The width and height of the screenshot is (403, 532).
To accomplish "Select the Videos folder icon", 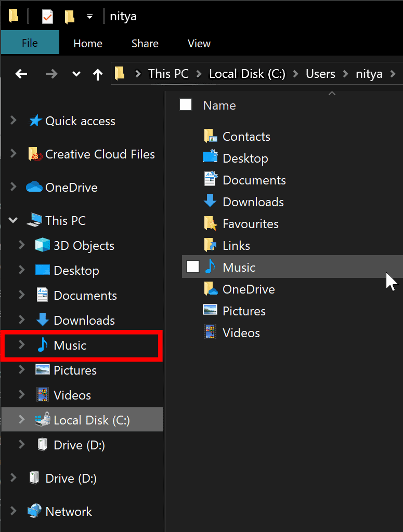I will click(211, 332).
